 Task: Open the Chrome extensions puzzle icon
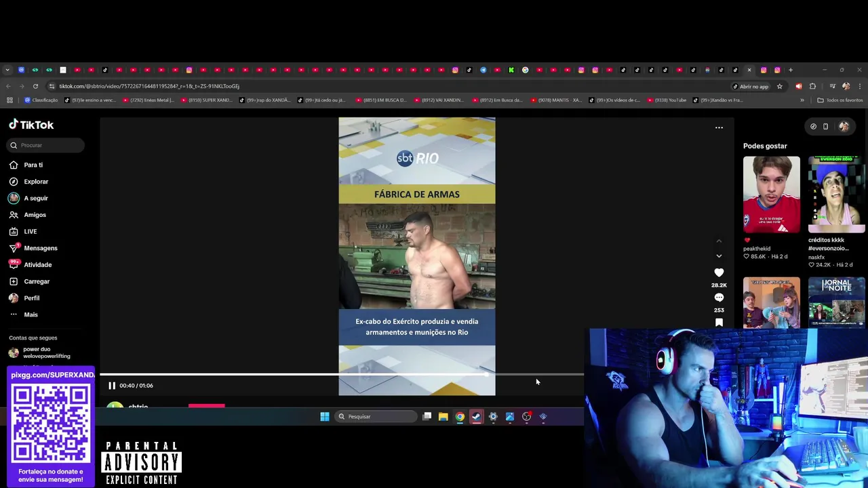pos(812,86)
